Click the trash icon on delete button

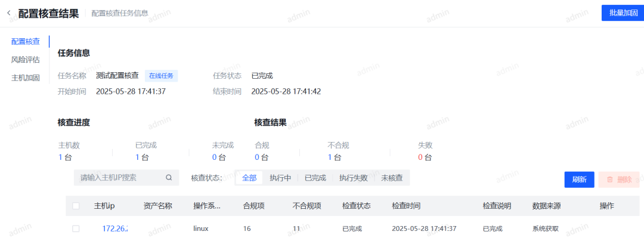click(610, 180)
